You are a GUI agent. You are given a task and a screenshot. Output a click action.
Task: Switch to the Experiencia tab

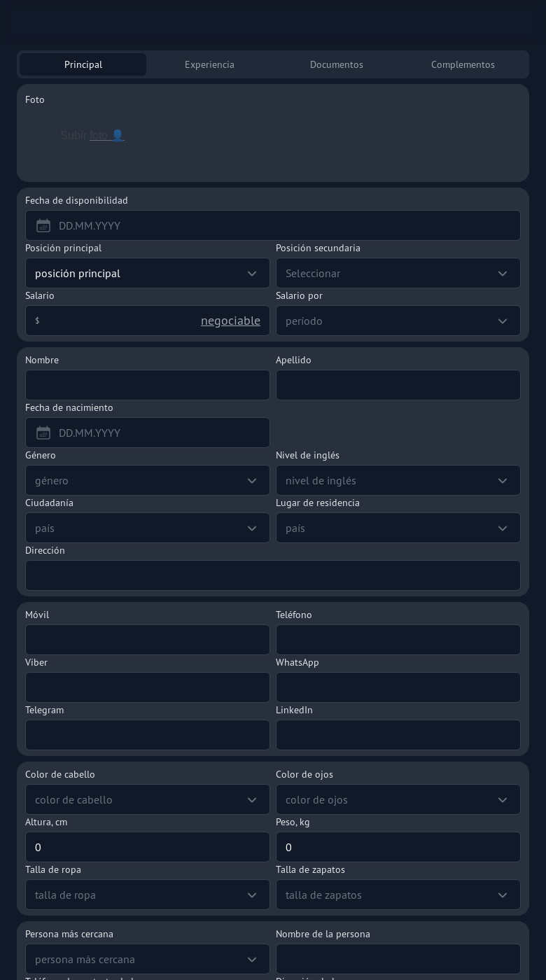(209, 64)
